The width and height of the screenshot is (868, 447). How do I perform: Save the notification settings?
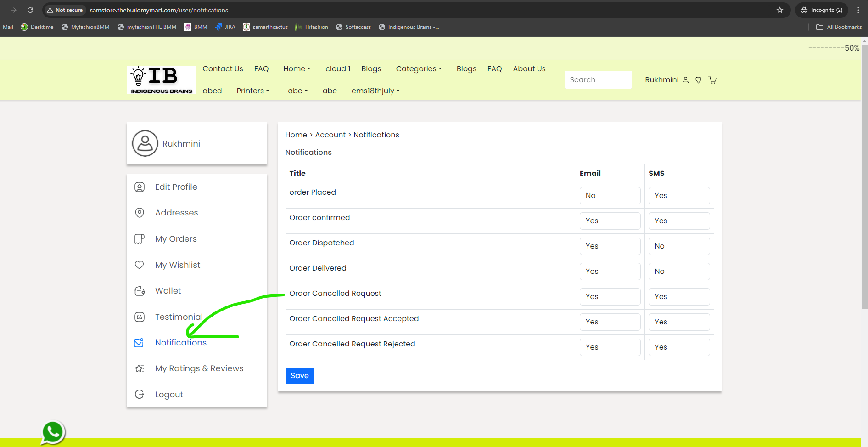tap(300, 376)
